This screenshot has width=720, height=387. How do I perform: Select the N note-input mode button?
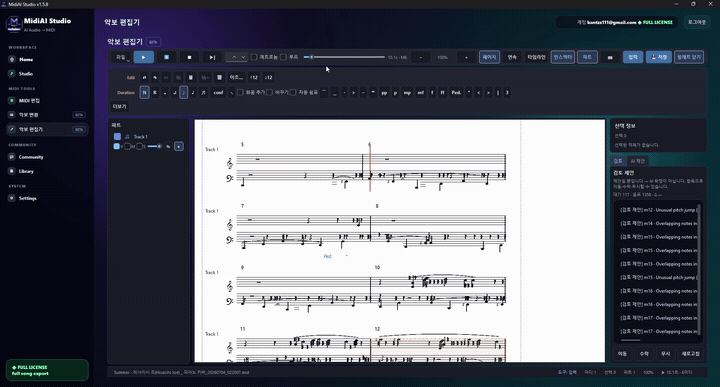[144, 92]
